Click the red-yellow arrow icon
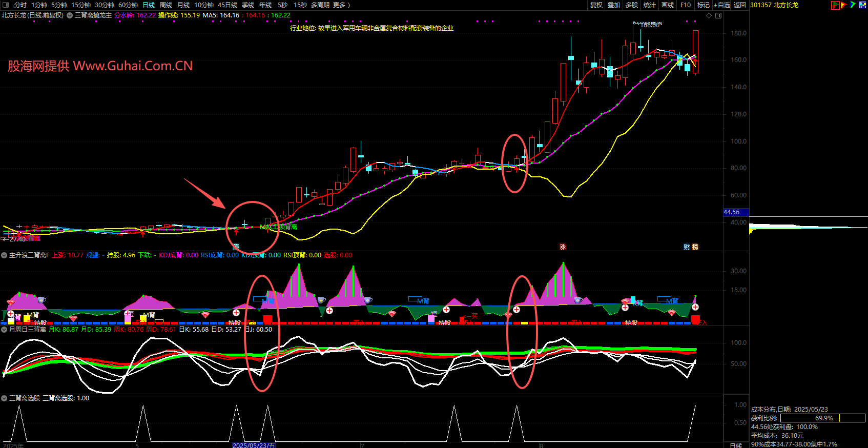Screen dimensions: 868x448 (x=844, y=5)
